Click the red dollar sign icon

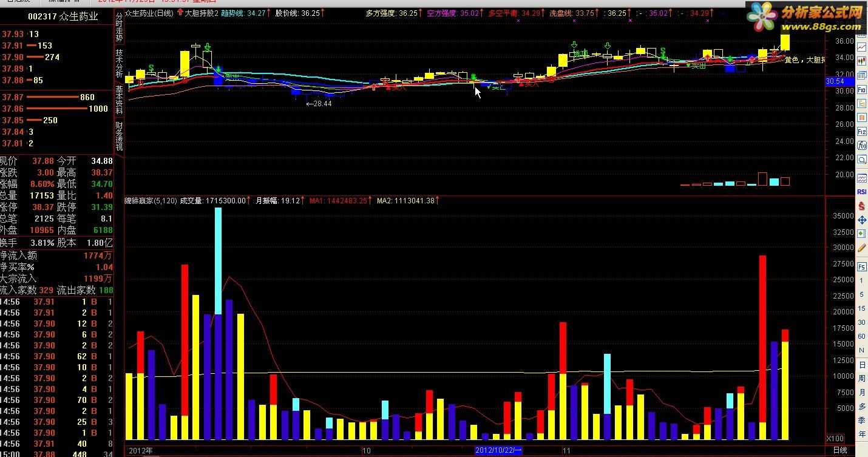point(861,206)
